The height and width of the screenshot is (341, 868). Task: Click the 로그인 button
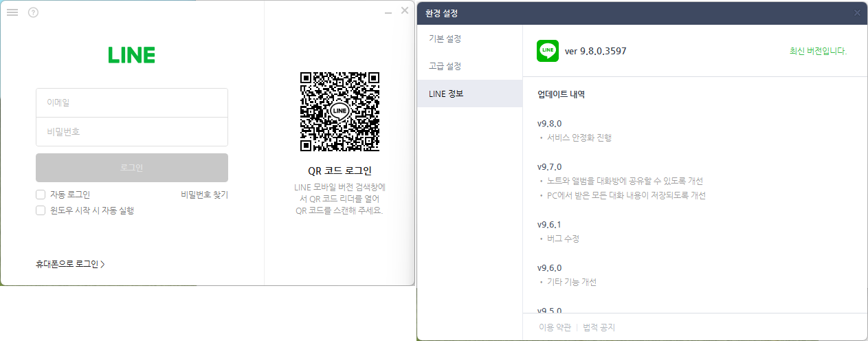point(132,168)
